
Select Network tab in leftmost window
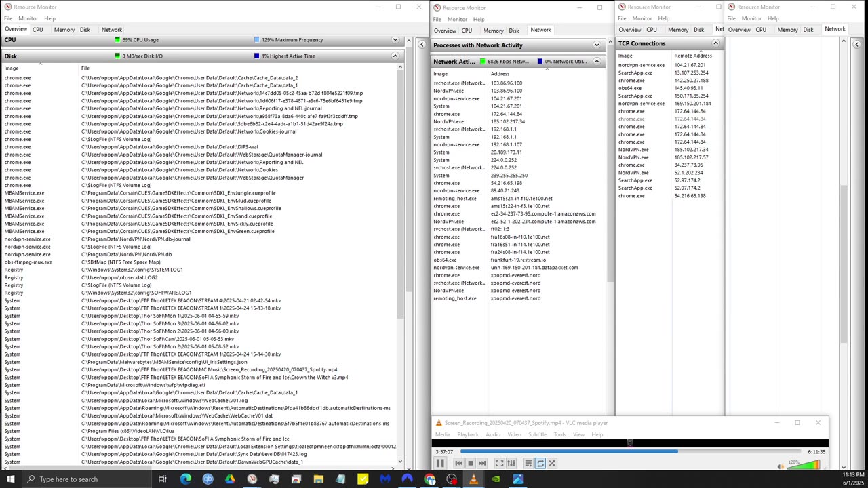[112, 30]
